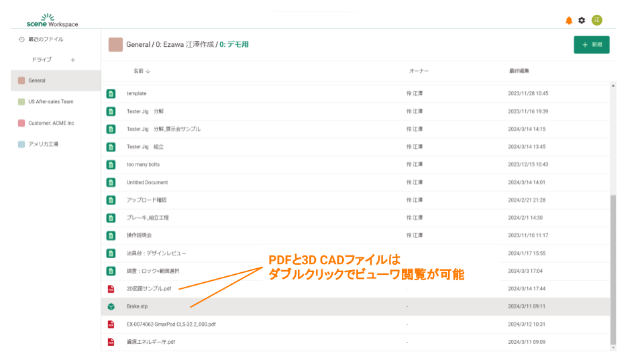Select the Customer: ACME Inc drive

click(x=56, y=123)
